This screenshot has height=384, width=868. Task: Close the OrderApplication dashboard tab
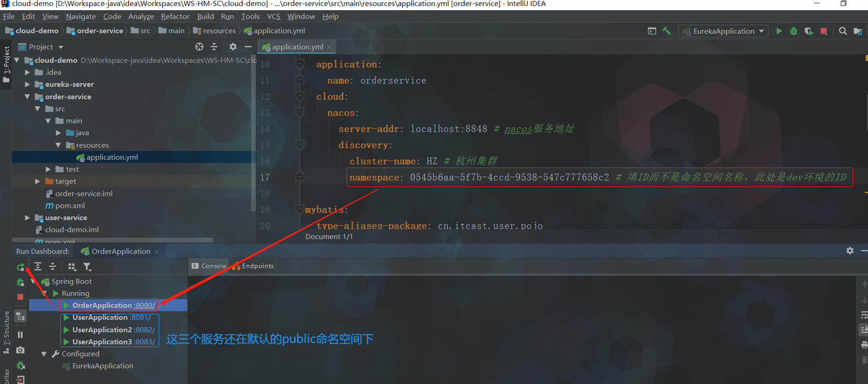[x=157, y=252]
